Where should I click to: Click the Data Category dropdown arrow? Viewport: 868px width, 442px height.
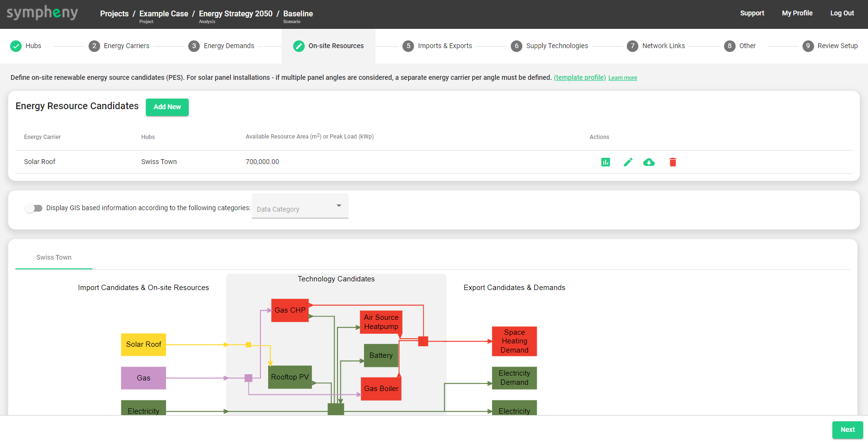[x=339, y=206]
